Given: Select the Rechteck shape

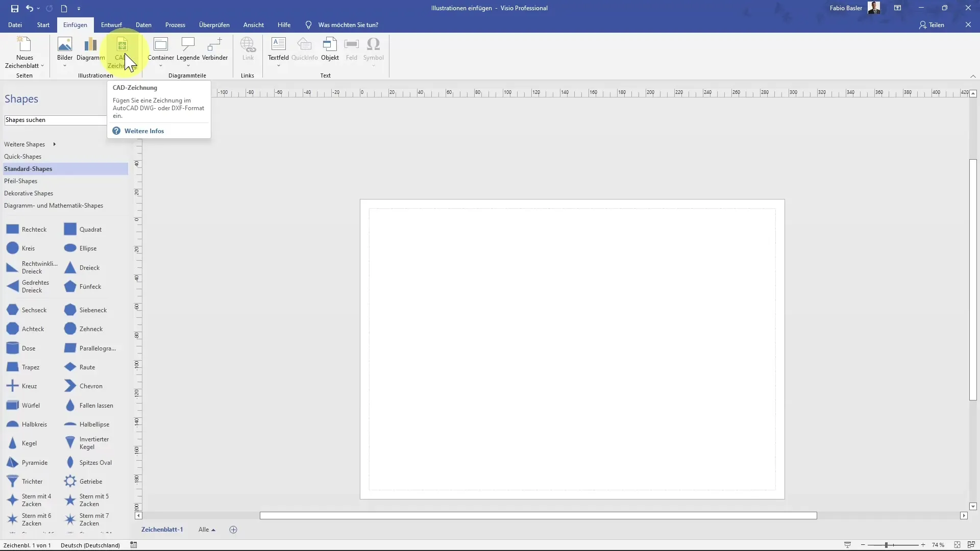Looking at the screenshot, I should pyautogui.click(x=27, y=230).
